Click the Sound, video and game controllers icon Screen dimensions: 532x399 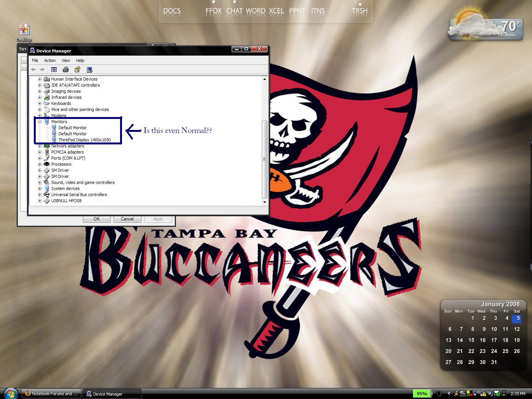[47, 182]
